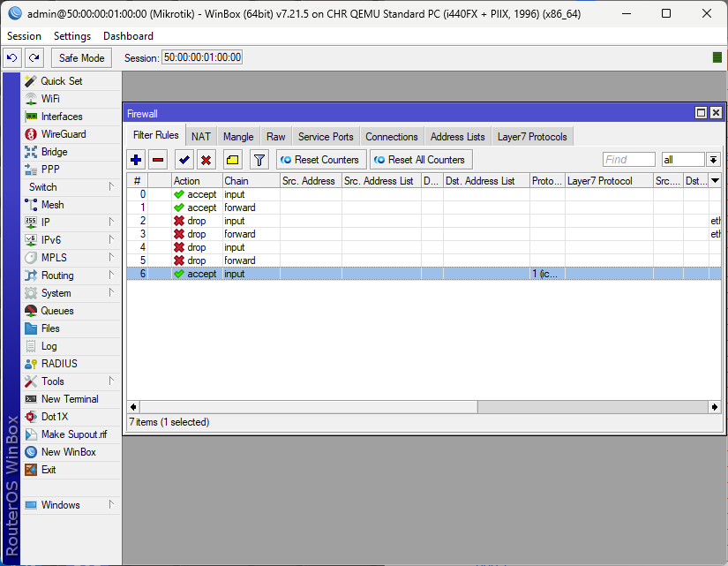Switch to the Layer7 Protocols tab
The width and height of the screenshot is (728, 566).
coord(532,137)
